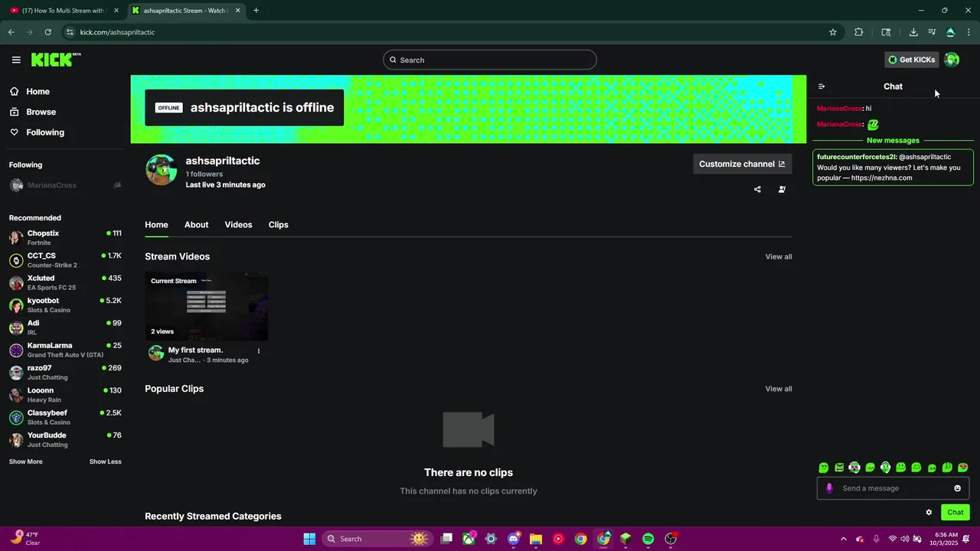Collapse the chat panel with the arrow icon
The width and height of the screenshot is (980, 551).
click(x=822, y=86)
